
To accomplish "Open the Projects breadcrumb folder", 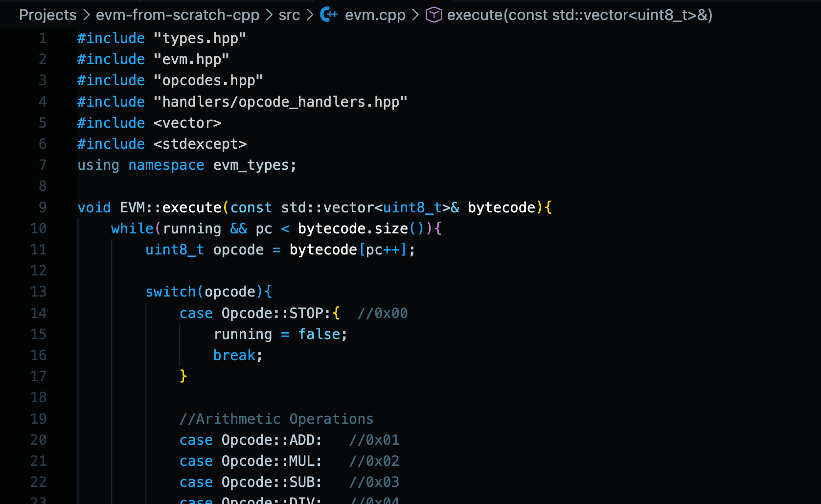I will [x=47, y=15].
